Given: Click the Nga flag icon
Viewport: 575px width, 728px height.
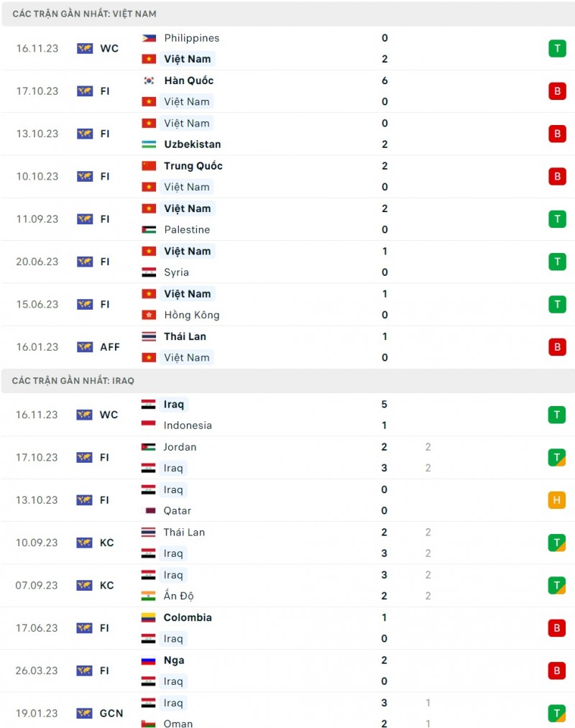Looking at the screenshot, I should coord(149,660).
